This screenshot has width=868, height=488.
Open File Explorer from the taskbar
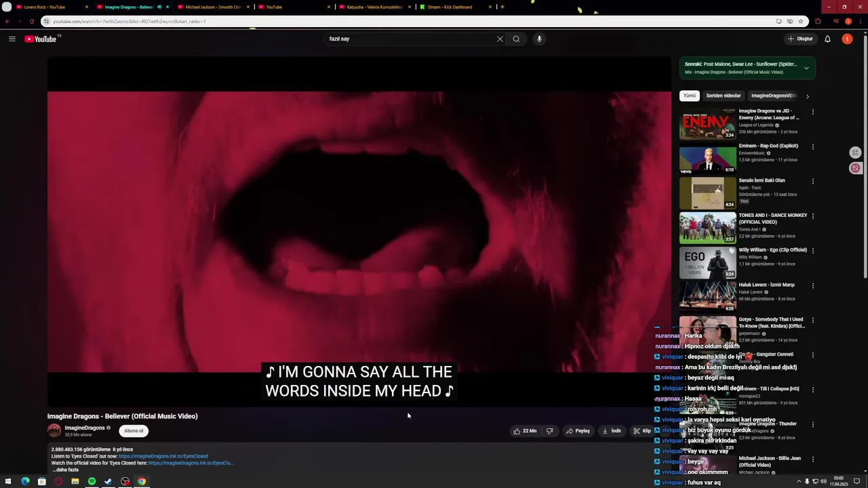(75, 481)
